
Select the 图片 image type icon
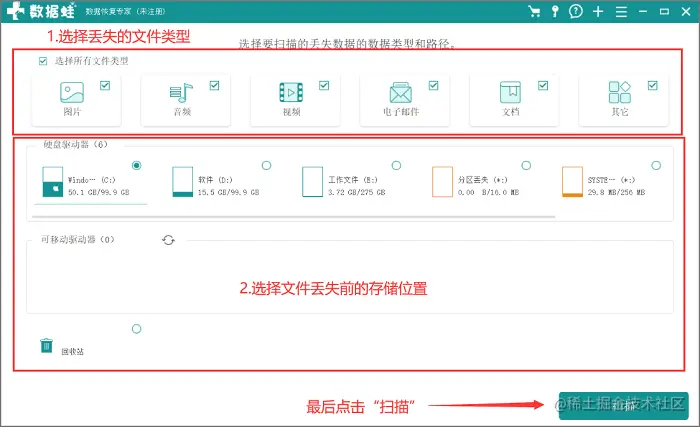point(72,92)
